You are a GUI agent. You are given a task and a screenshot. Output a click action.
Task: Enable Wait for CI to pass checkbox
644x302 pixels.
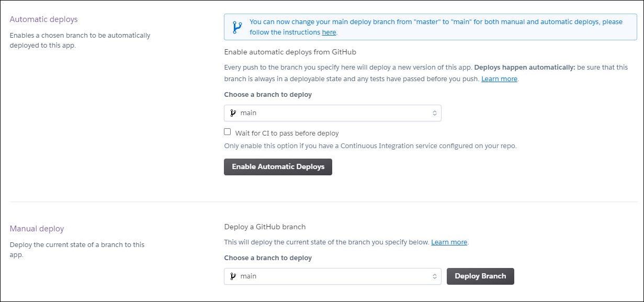point(228,132)
